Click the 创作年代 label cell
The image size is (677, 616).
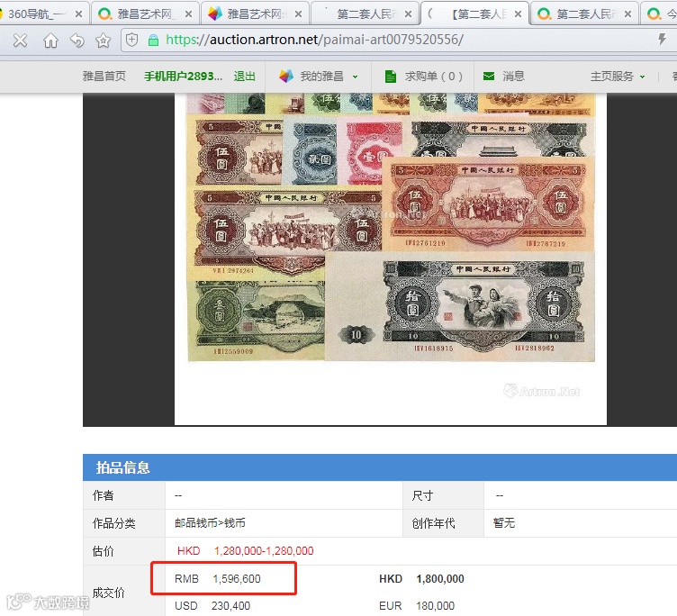[x=443, y=523]
